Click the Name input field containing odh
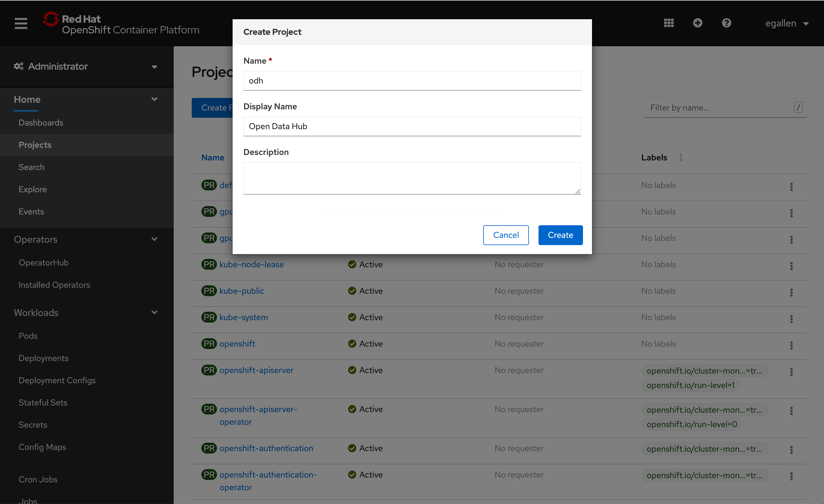The width and height of the screenshot is (824, 504). 412,80
